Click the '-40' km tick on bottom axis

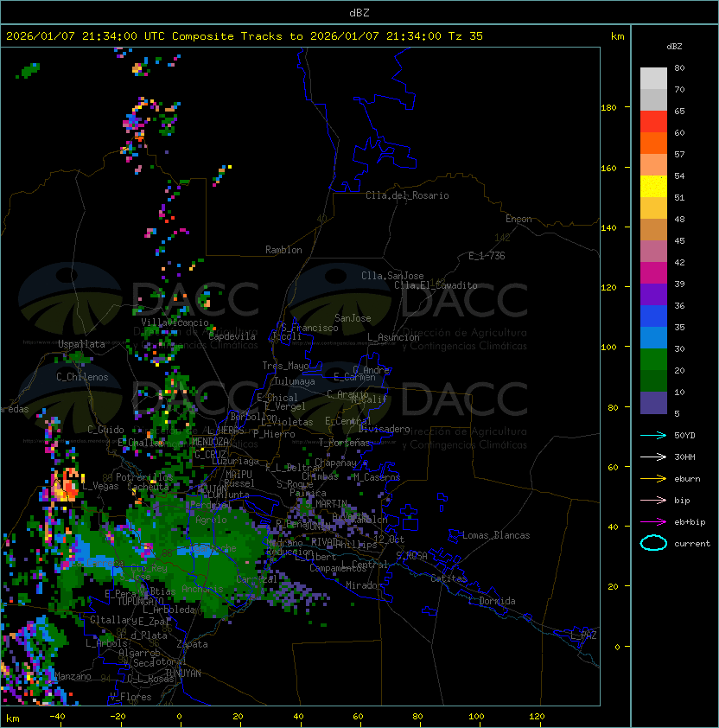[57, 717]
